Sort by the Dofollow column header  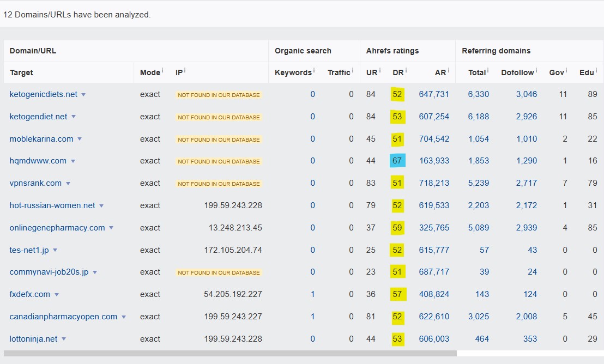[518, 73]
